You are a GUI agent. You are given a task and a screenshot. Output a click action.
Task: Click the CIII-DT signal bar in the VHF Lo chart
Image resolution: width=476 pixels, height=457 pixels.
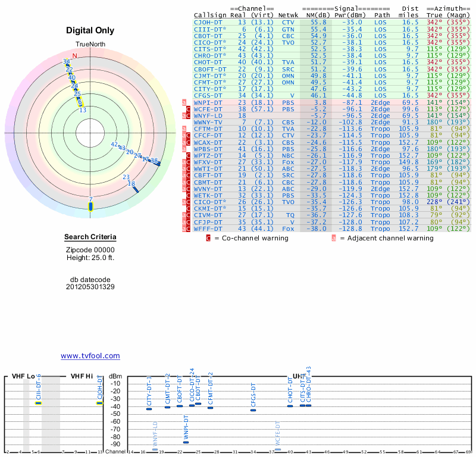38,403
